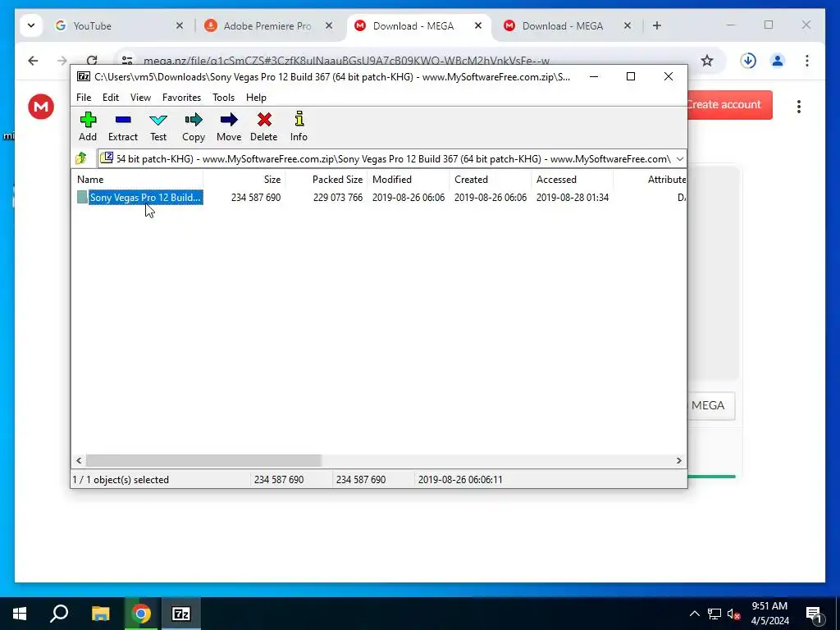Open a new Chrome tab

(x=657, y=25)
